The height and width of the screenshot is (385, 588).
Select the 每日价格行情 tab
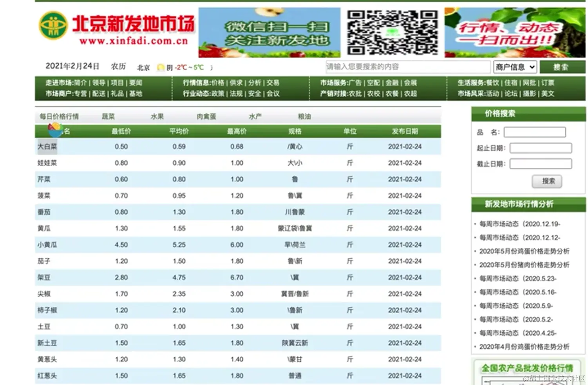point(59,116)
